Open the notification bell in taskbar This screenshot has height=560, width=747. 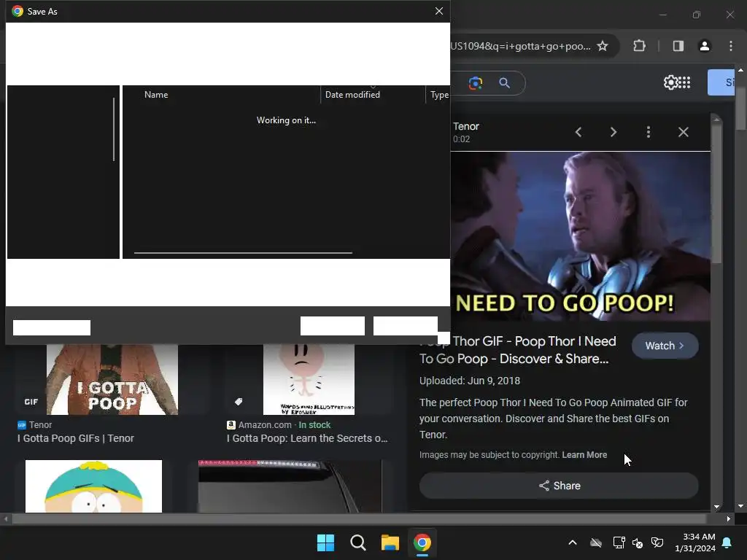(x=727, y=542)
